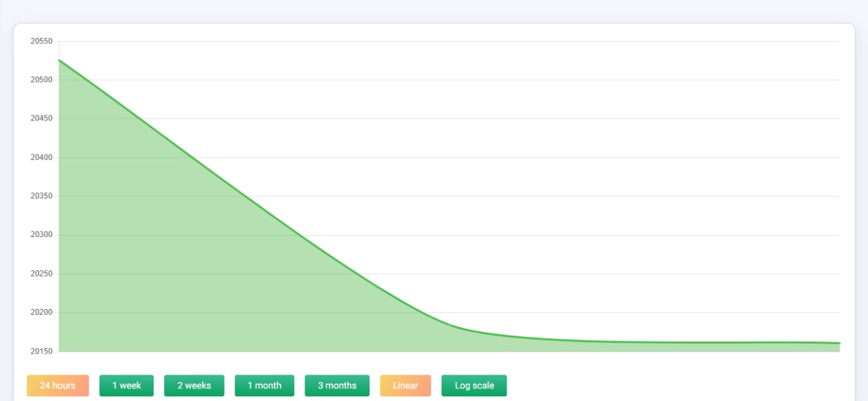
Task: Set range to 3 months
Action: 337,385
